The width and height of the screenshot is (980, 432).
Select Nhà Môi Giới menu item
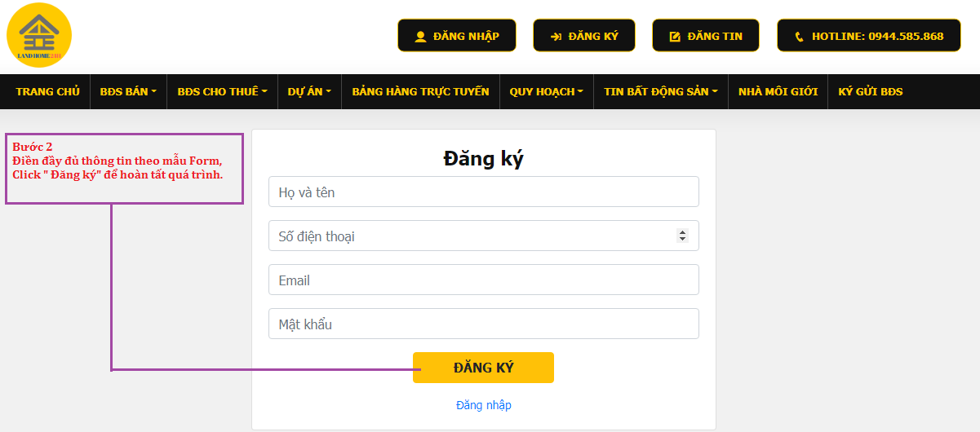[x=778, y=92]
